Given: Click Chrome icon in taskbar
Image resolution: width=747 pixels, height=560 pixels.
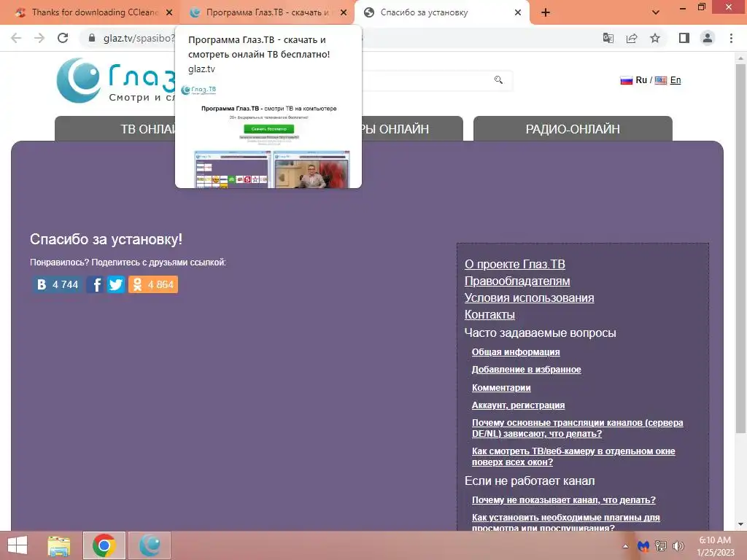Looking at the screenshot, I should click(x=104, y=545).
